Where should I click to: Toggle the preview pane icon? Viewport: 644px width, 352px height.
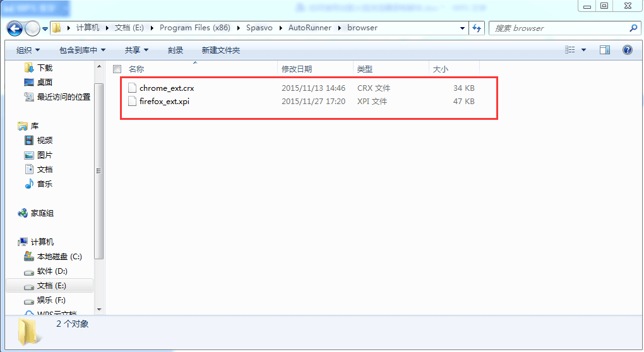(x=605, y=50)
